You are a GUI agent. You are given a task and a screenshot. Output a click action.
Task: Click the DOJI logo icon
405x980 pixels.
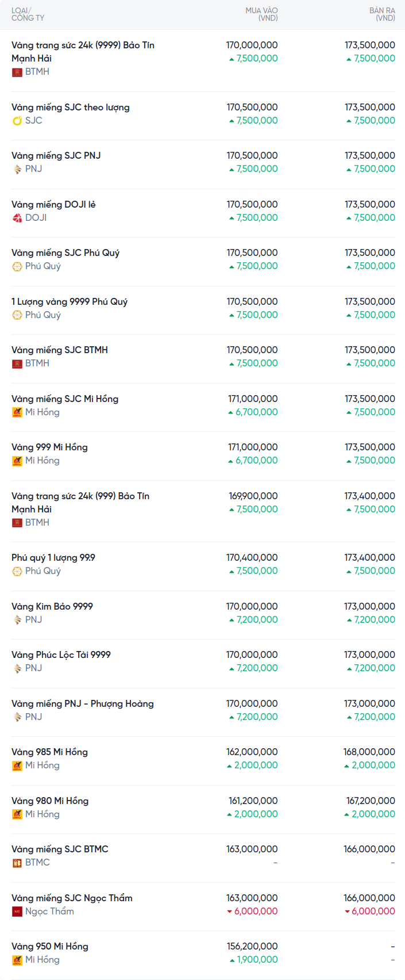click(x=17, y=218)
